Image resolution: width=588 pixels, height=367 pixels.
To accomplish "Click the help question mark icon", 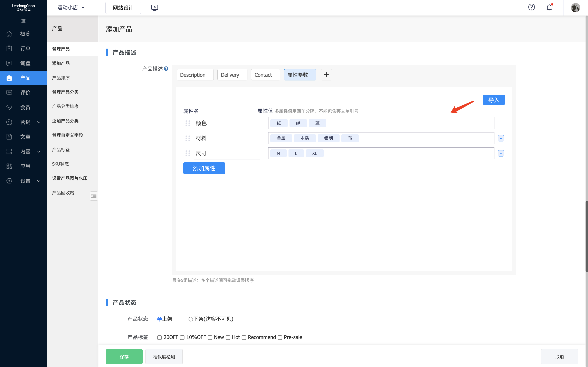I will 531,7.
